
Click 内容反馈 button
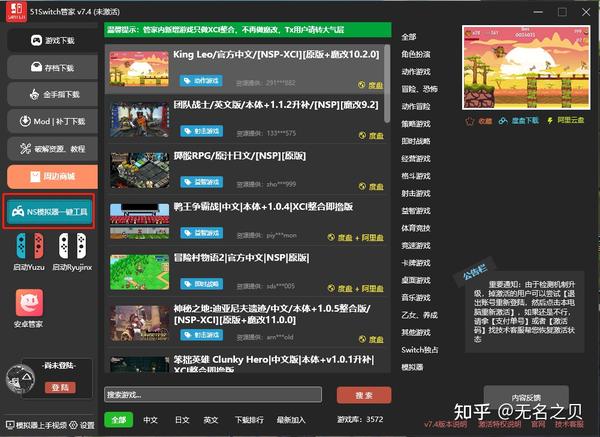pyautogui.click(x=526, y=397)
